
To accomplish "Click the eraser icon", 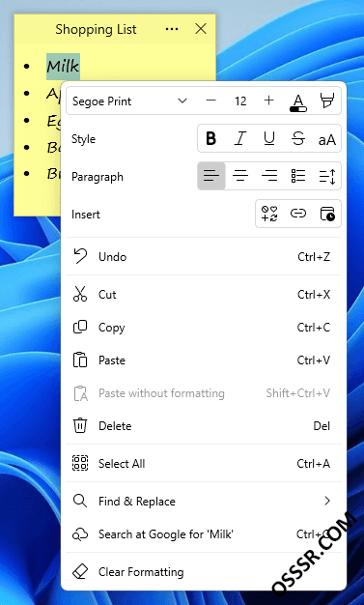I will (x=80, y=572).
